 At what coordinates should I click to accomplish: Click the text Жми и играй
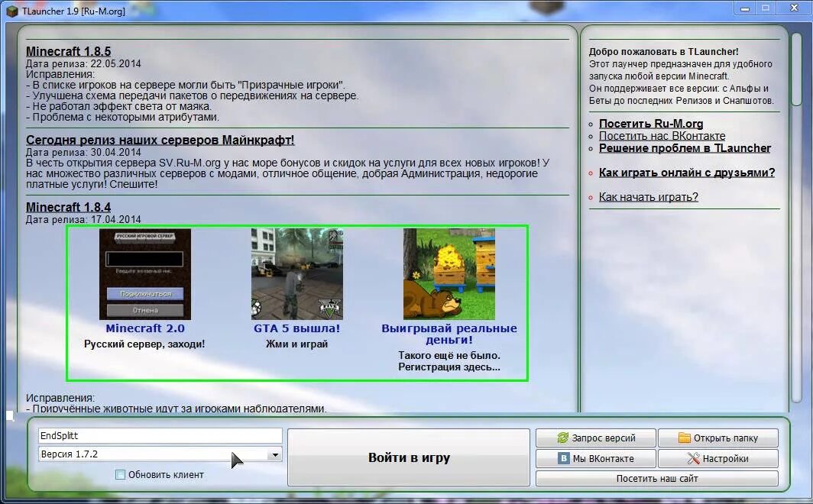pyautogui.click(x=297, y=344)
